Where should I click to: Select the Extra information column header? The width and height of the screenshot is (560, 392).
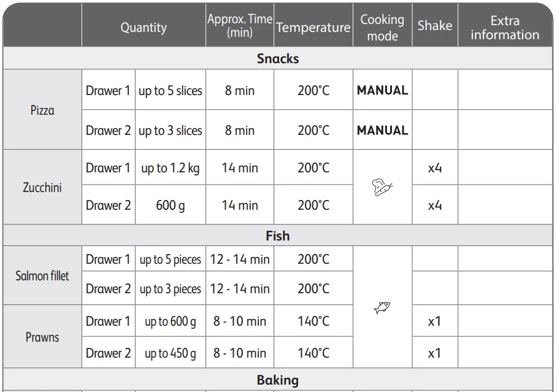pos(505,28)
